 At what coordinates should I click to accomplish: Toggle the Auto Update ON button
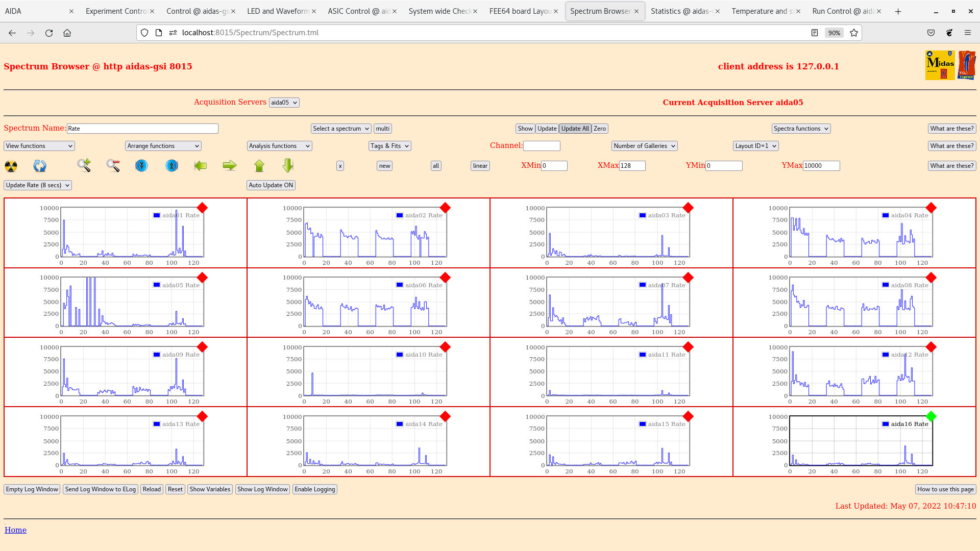point(271,185)
